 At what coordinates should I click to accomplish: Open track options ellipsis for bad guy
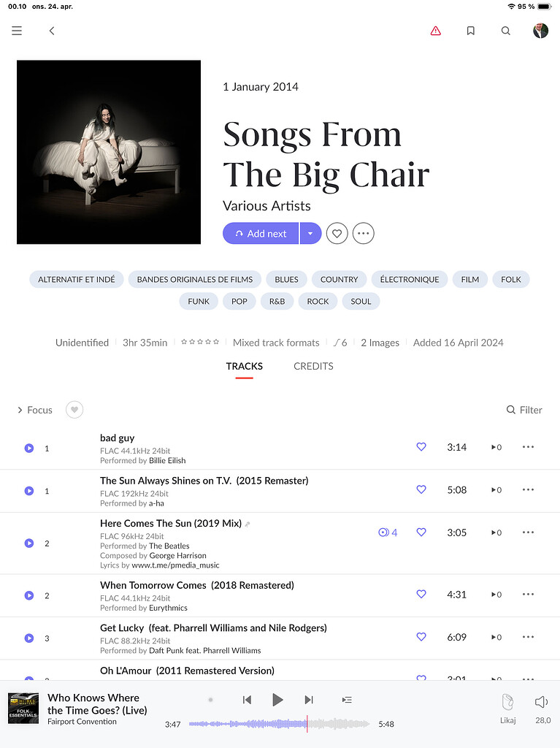coord(528,447)
